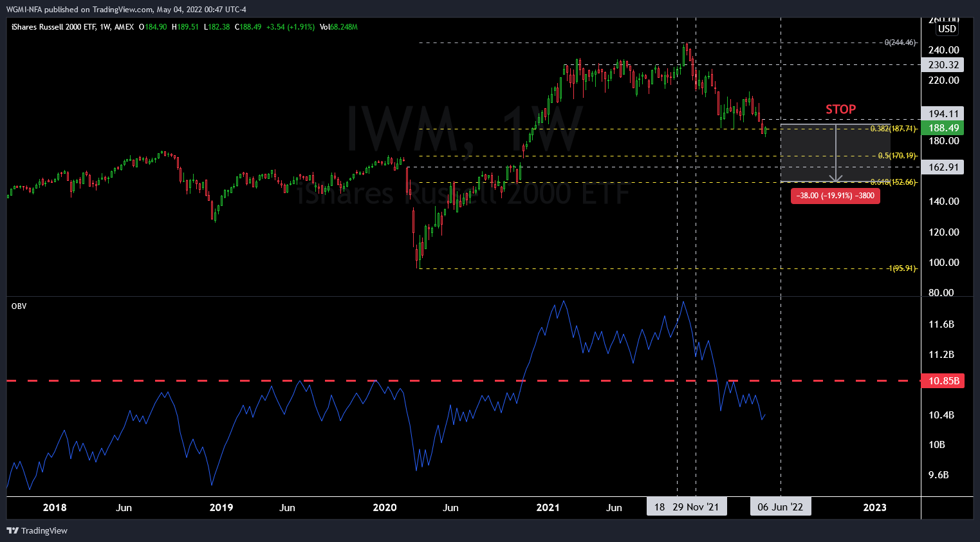Click the C188.49 close value in header
This screenshot has width=980, height=542.
click(248, 27)
